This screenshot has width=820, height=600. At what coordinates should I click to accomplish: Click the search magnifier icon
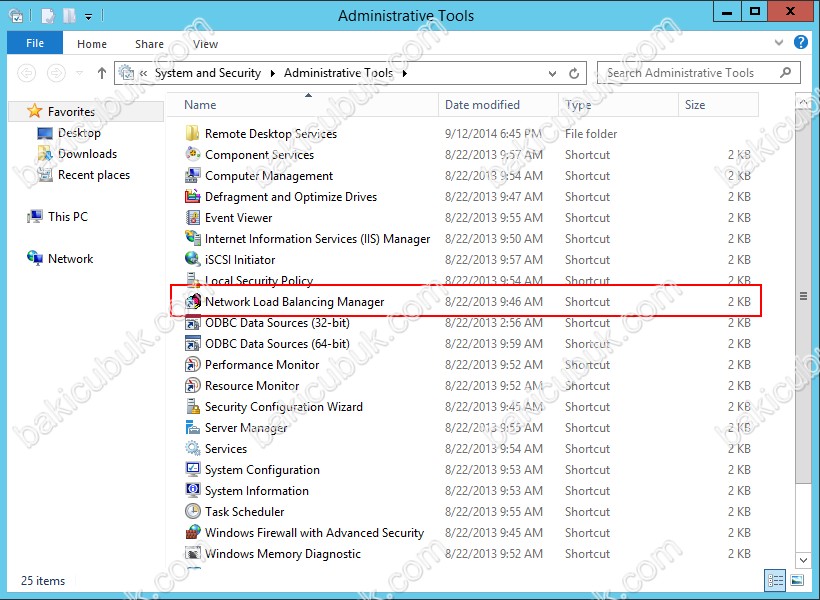pos(785,73)
